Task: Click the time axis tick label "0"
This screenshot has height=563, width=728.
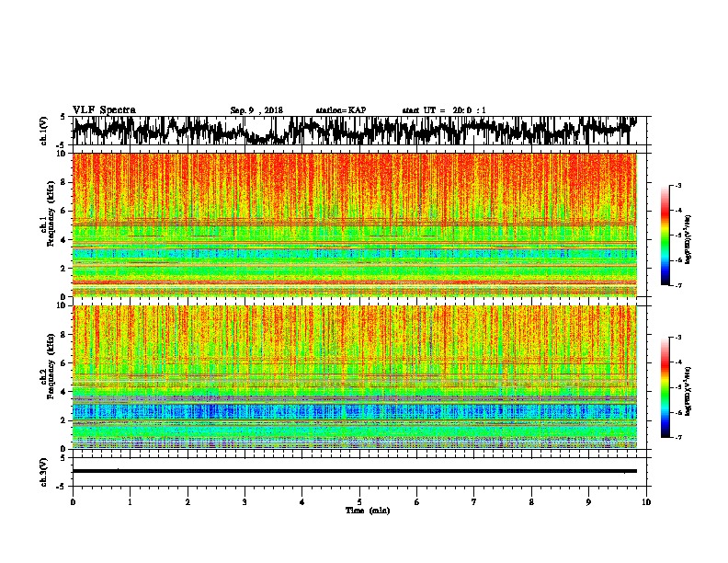Action: coord(73,502)
